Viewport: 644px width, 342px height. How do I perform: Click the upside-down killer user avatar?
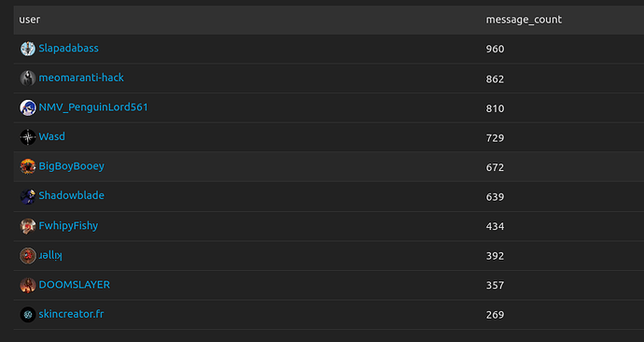(28, 256)
